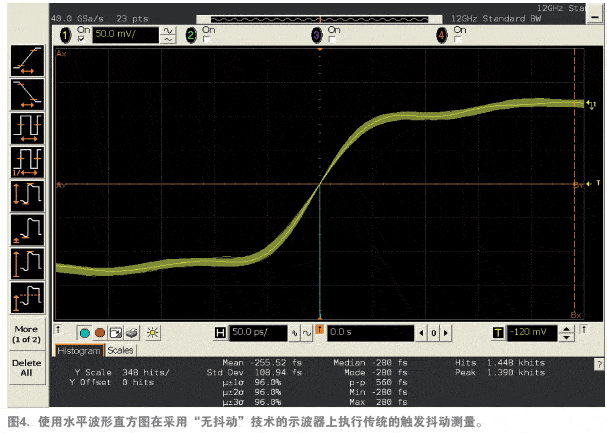The height and width of the screenshot is (433, 607).
Task: Select the rise time measurement icon
Action: [x=26, y=62]
